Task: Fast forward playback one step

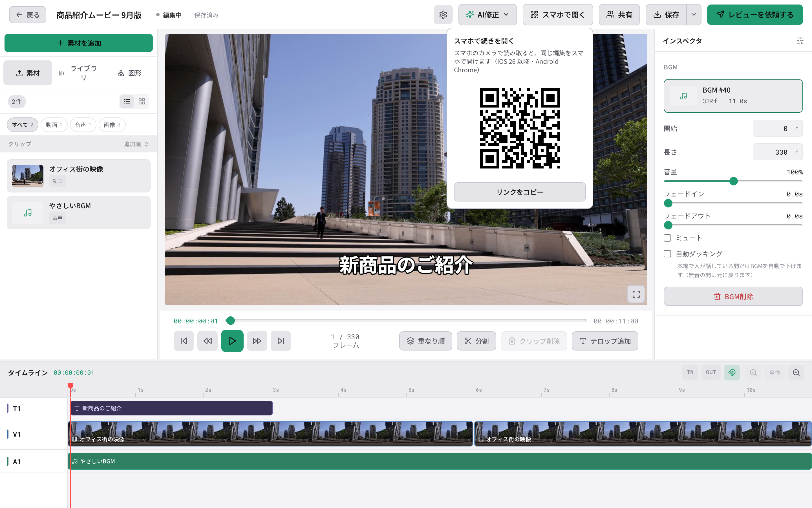Action: point(257,341)
